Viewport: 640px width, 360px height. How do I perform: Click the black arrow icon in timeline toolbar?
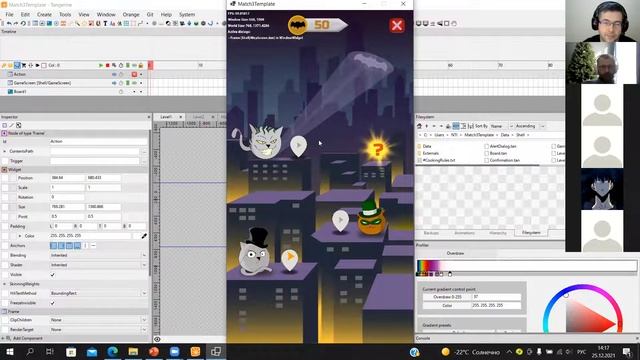[x=38, y=65]
